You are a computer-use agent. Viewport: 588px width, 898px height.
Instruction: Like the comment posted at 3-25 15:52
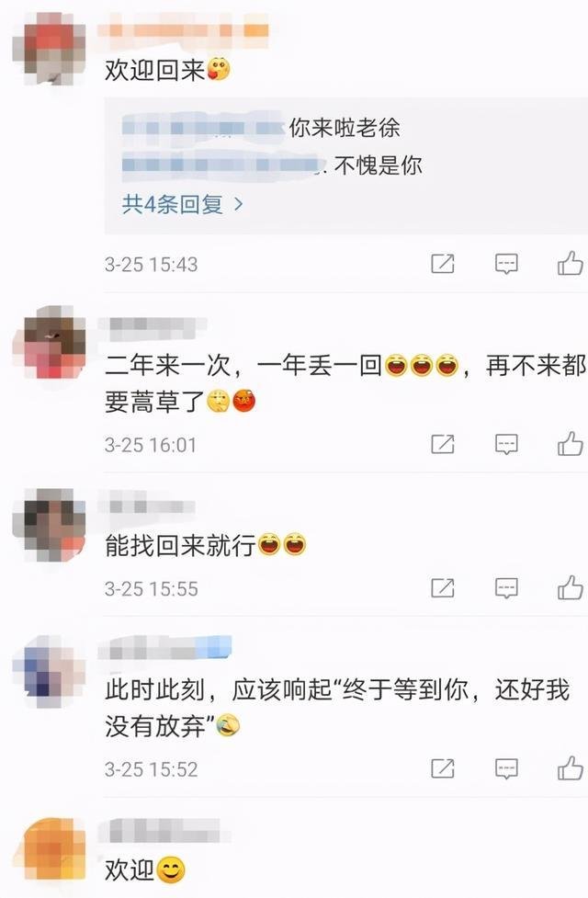pos(571,768)
